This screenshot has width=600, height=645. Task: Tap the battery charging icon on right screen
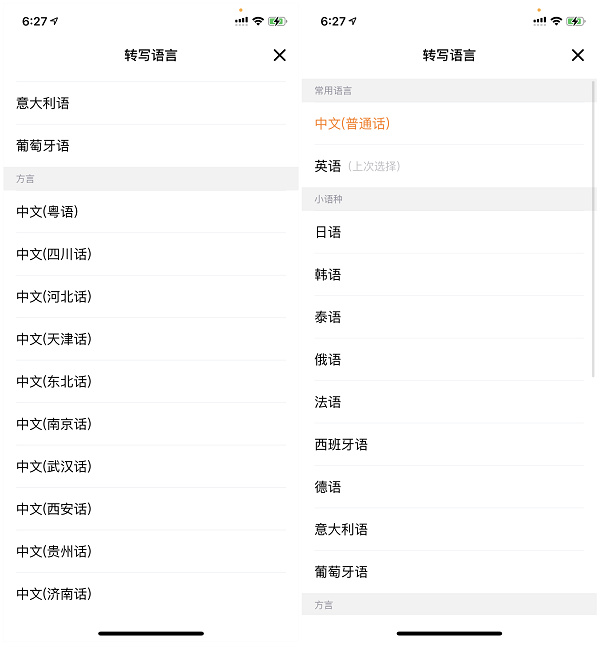click(576, 21)
